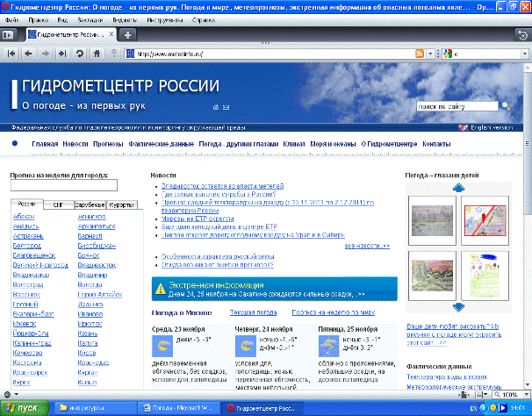This screenshot has width=532, height=416.
Task: Open a new browser tab with plus button
Action: click(x=127, y=34)
